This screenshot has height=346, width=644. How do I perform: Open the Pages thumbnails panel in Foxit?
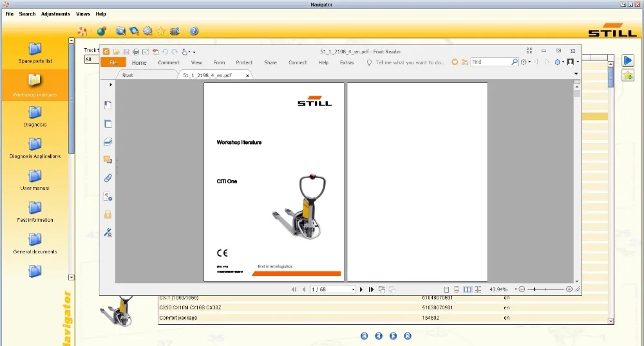coord(108,124)
